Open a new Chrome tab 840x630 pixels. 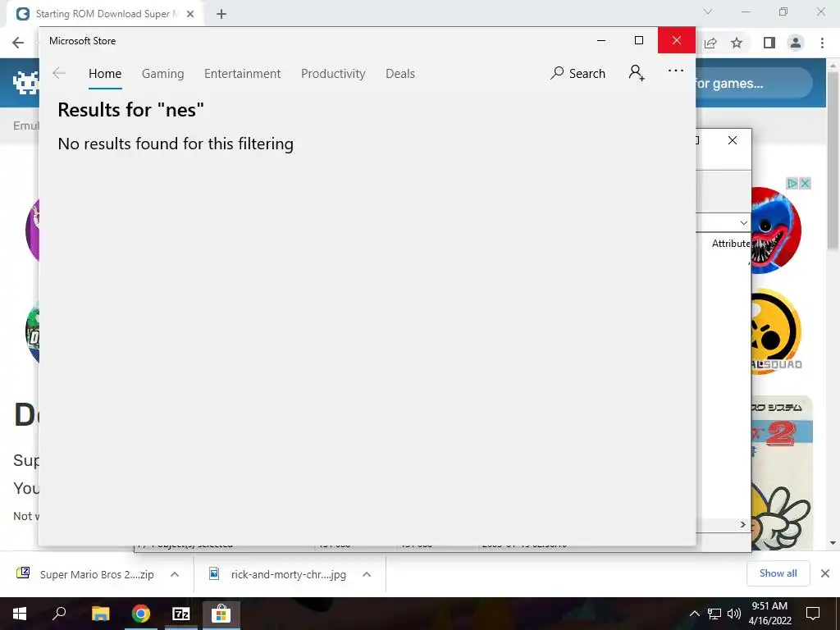point(221,14)
